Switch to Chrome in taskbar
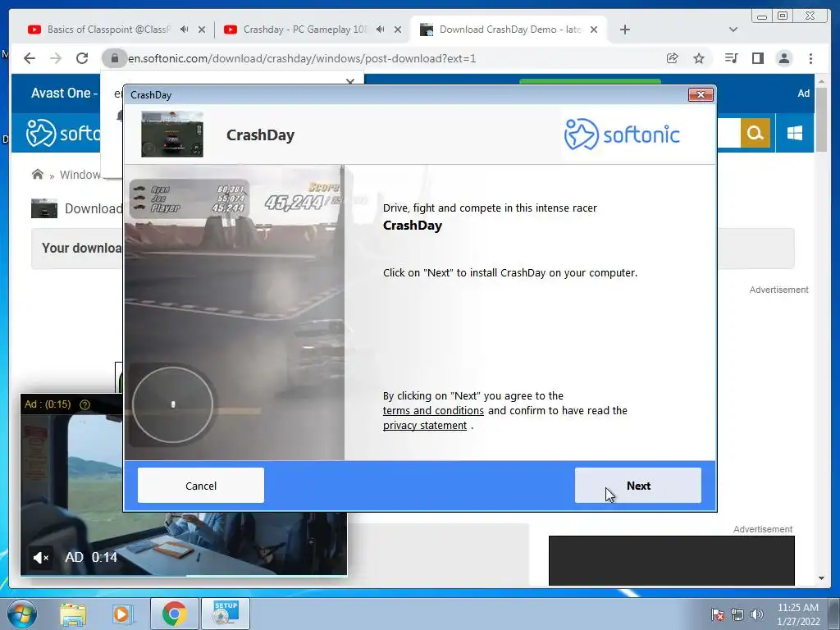This screenshot has width=840, height=630. coord(175,614)
